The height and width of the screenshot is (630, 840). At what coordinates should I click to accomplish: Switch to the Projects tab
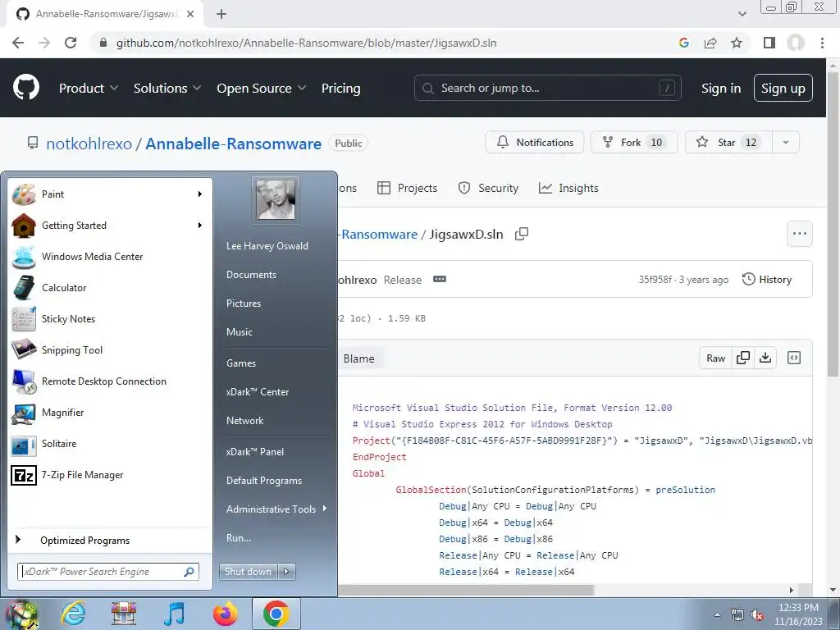(407, 188)
